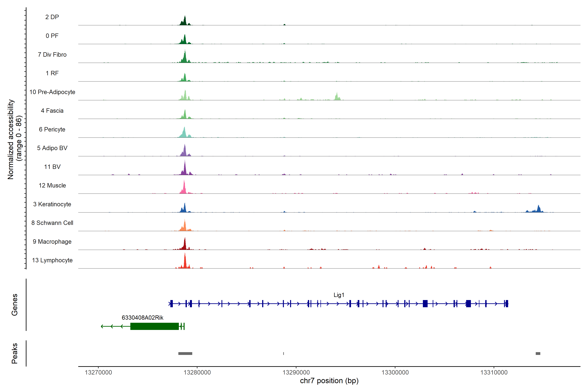Click the 2 DP track label

(x=52, y=17)
